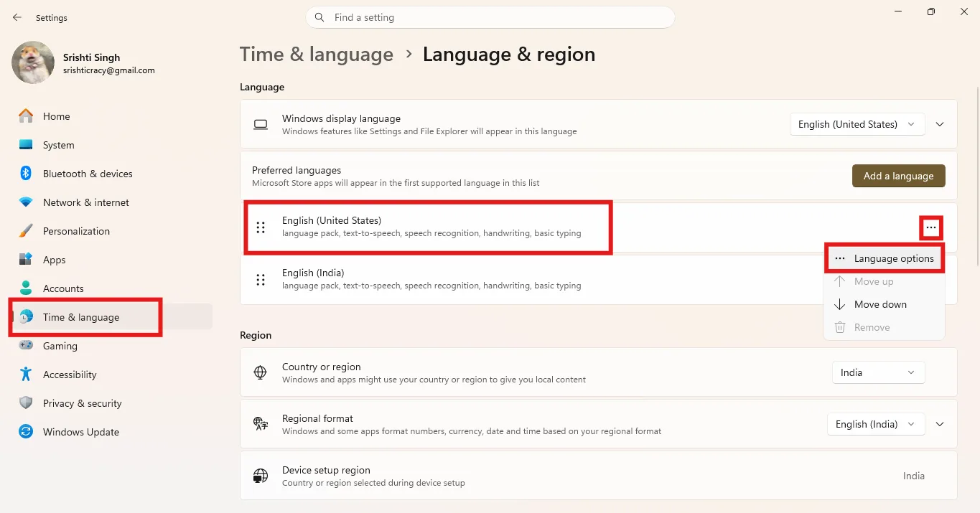Click the search magnifier icon
The height and width of the screenshot is (513, 980).
coord(319,17)
